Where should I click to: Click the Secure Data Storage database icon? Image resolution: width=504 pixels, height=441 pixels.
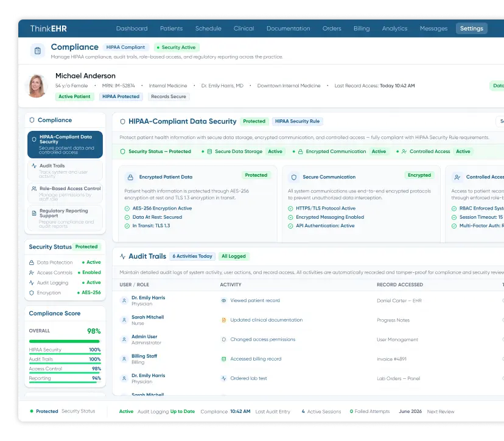pyautogui.click(x=209, y=152)
